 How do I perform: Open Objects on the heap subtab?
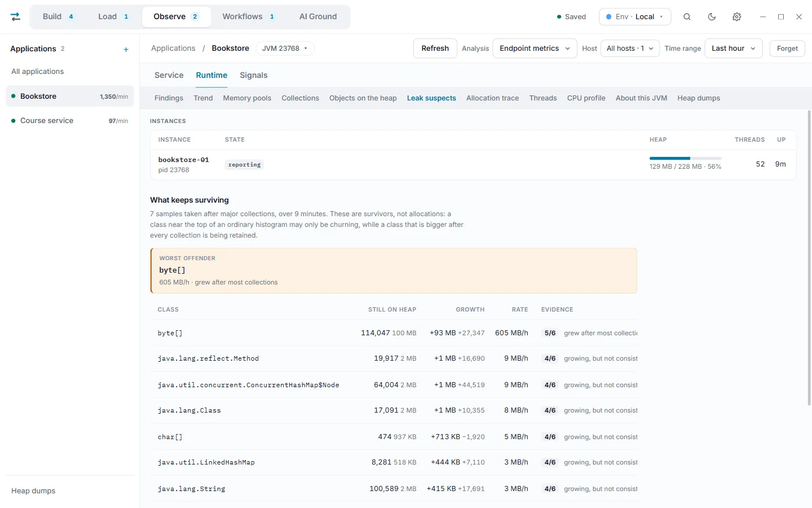point(363,98)
